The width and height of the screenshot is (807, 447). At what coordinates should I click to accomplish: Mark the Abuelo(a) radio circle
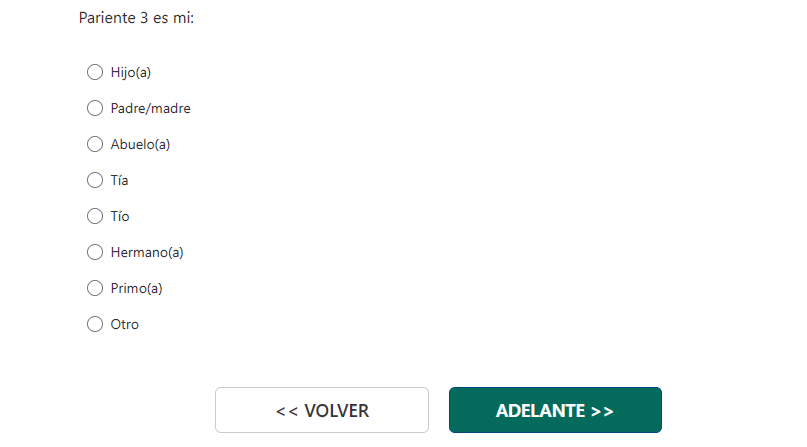coord(95,144)
